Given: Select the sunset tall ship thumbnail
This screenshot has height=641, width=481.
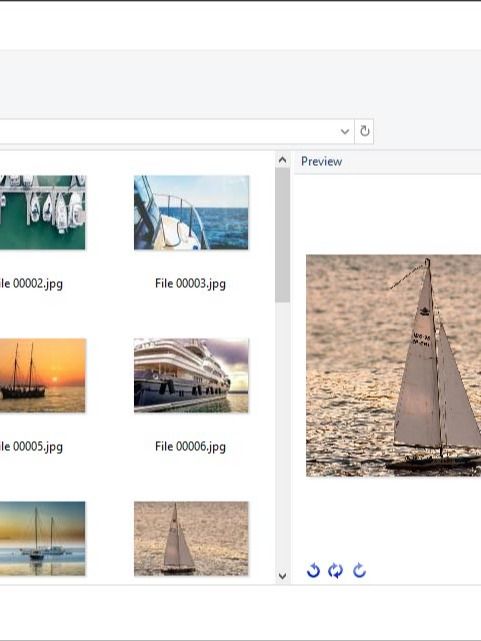Looking at the screenshot, I should point(43,375).
